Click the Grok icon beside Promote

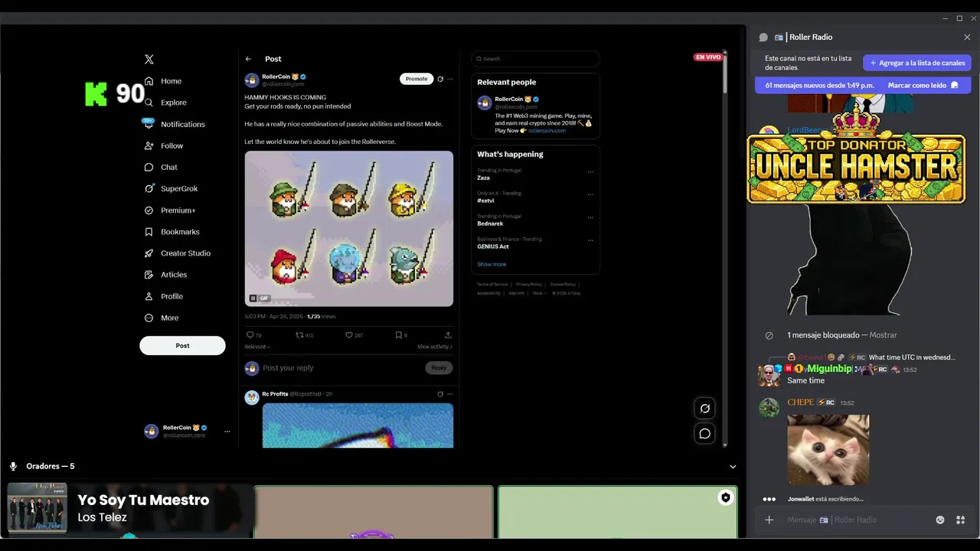click(x=440, y=79)
